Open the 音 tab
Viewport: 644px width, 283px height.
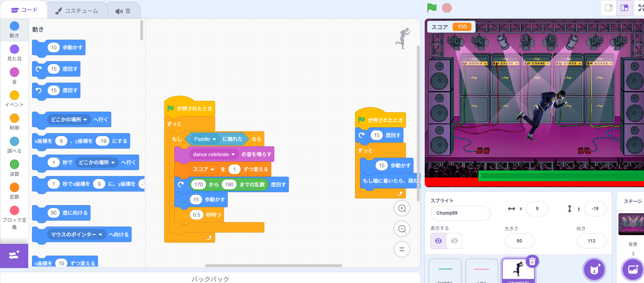tap(123, 11)
